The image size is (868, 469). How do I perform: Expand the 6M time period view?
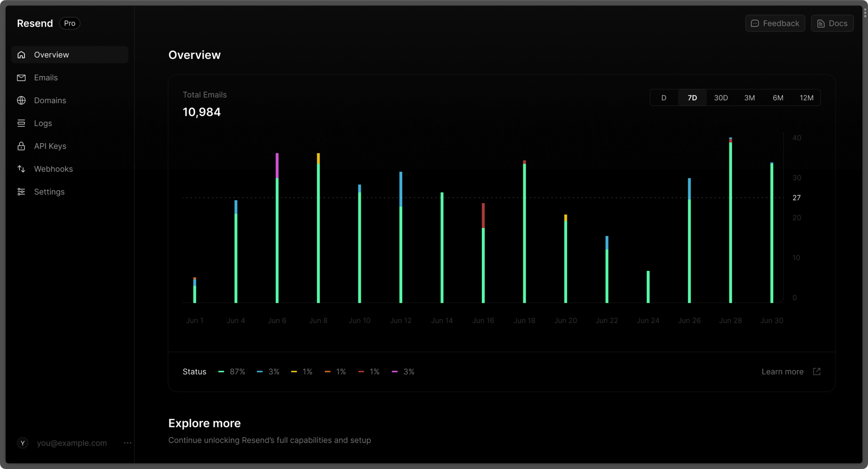click(x=777, y=98)
